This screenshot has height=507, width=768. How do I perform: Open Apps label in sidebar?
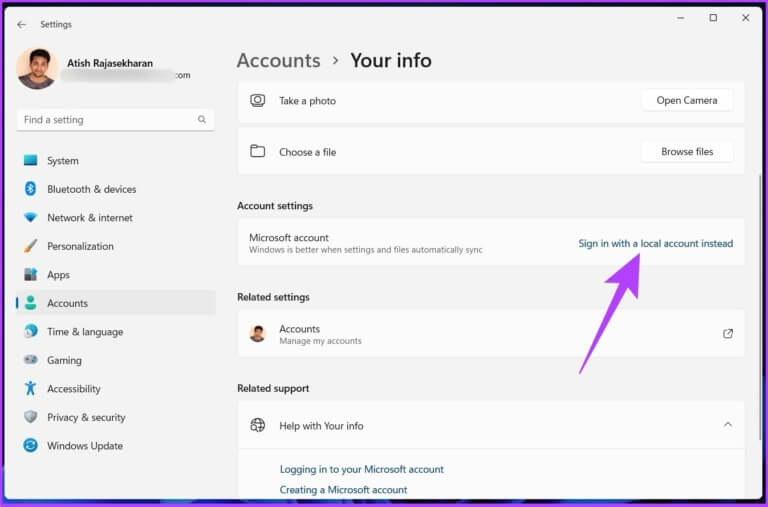58,275
